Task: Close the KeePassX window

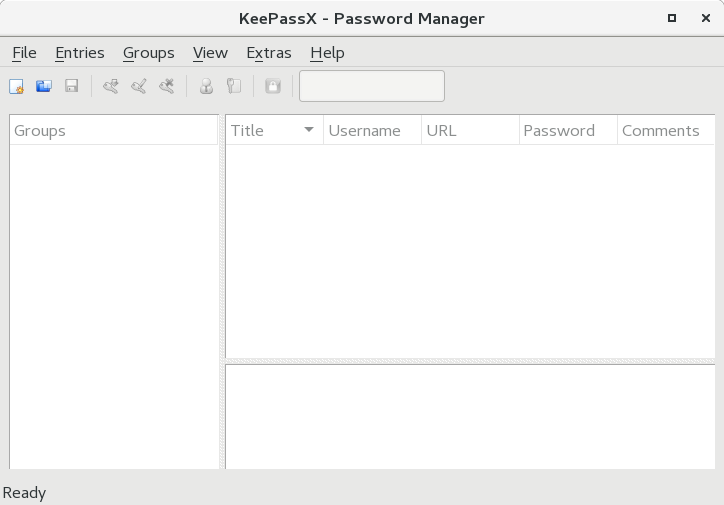Action: coord(706,18)
